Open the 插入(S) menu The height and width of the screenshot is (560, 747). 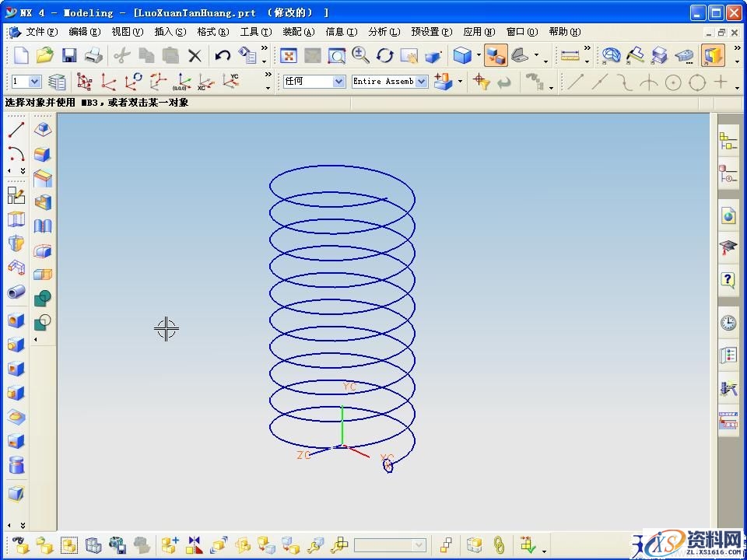[x=170, y=32]
